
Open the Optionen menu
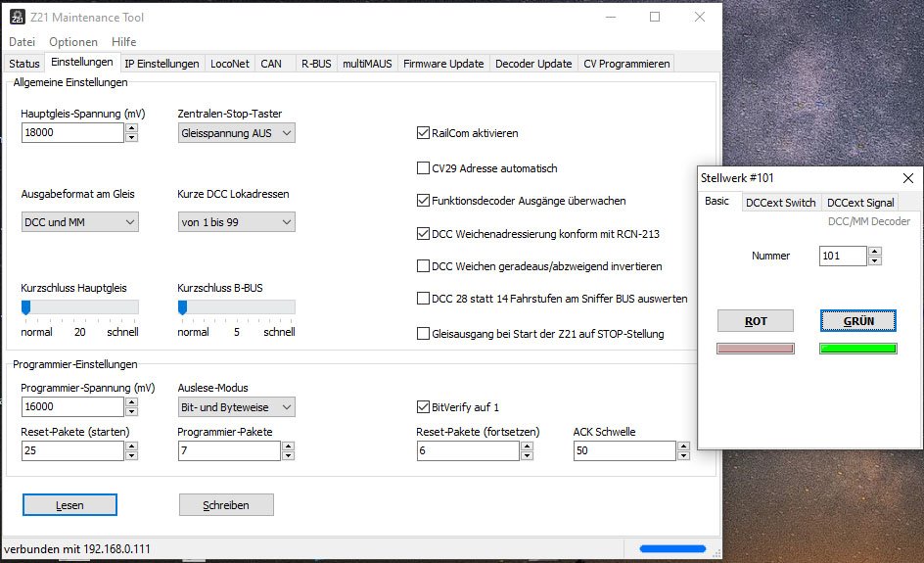[x=73, y=42]
